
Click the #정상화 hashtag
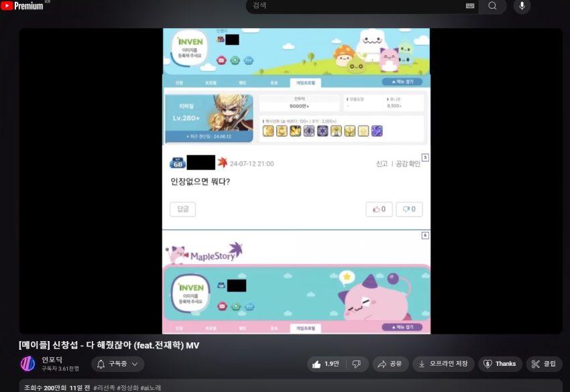(x=128, y=387)
